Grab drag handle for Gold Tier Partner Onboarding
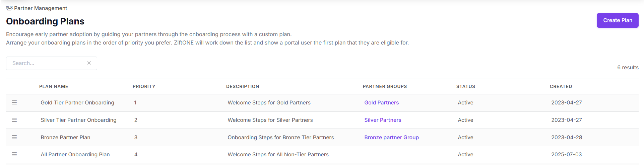Image resolution: width=644 pixels, height=165 pixels. tap(14, 102)
